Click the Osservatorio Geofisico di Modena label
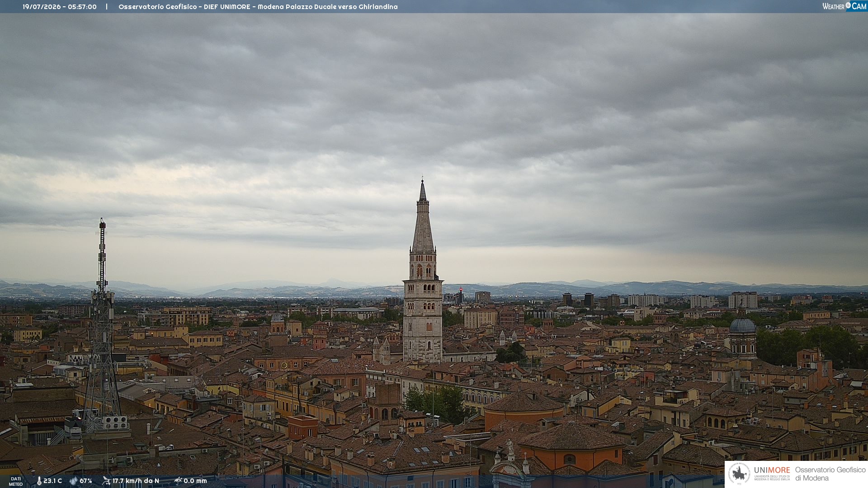The image size is (868, 488). pyautogui.click(x=830, y=474)
